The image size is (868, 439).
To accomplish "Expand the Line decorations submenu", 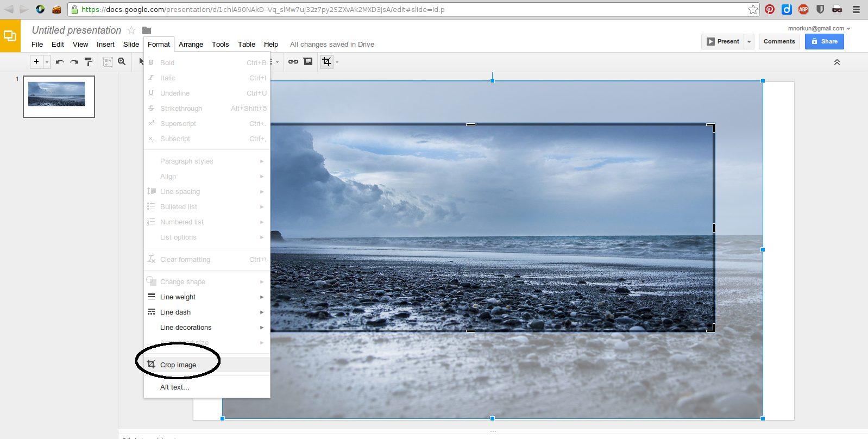I will coord(207,328).
